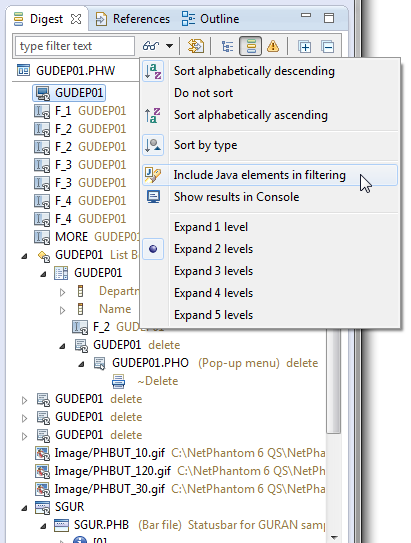Click the Sort by type icon
This screenshot has width=411, height=543.
click(153, 145)
